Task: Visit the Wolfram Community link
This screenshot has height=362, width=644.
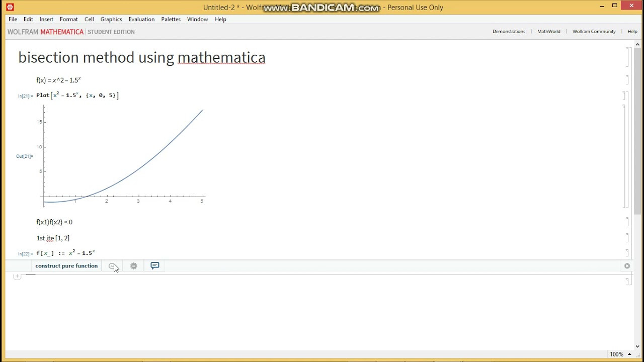Action: 594,31
